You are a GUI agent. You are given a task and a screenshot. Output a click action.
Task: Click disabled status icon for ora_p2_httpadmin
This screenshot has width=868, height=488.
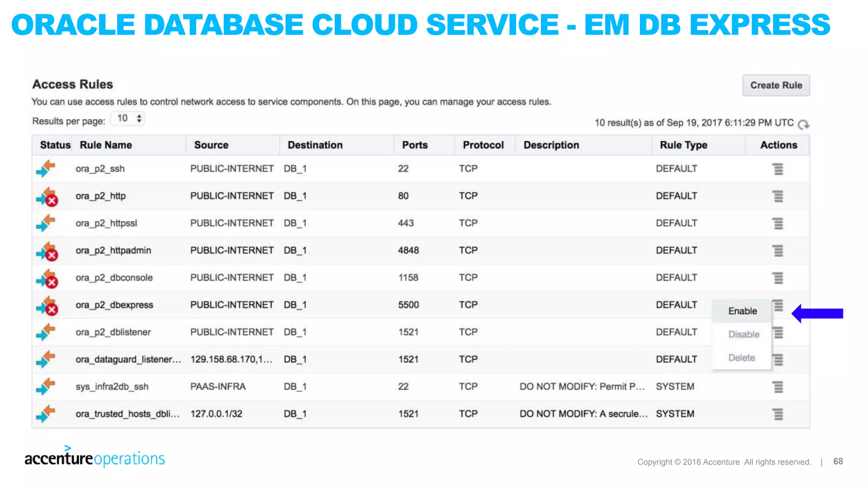click(x=47, y=251)
